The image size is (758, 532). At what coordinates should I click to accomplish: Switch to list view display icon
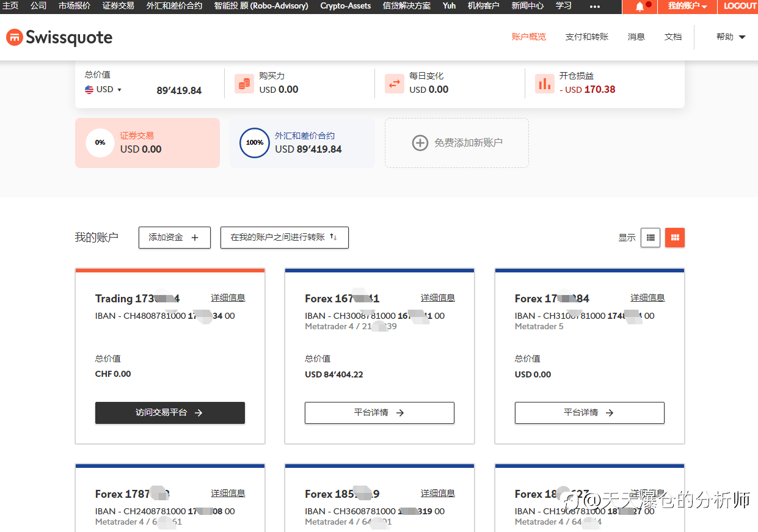pyautogui.click(x=650, y=238)
